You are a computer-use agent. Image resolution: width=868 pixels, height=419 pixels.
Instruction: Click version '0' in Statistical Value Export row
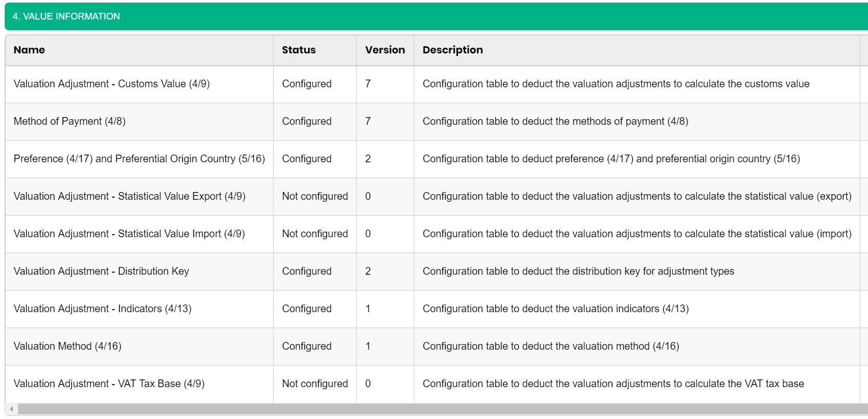368,196
